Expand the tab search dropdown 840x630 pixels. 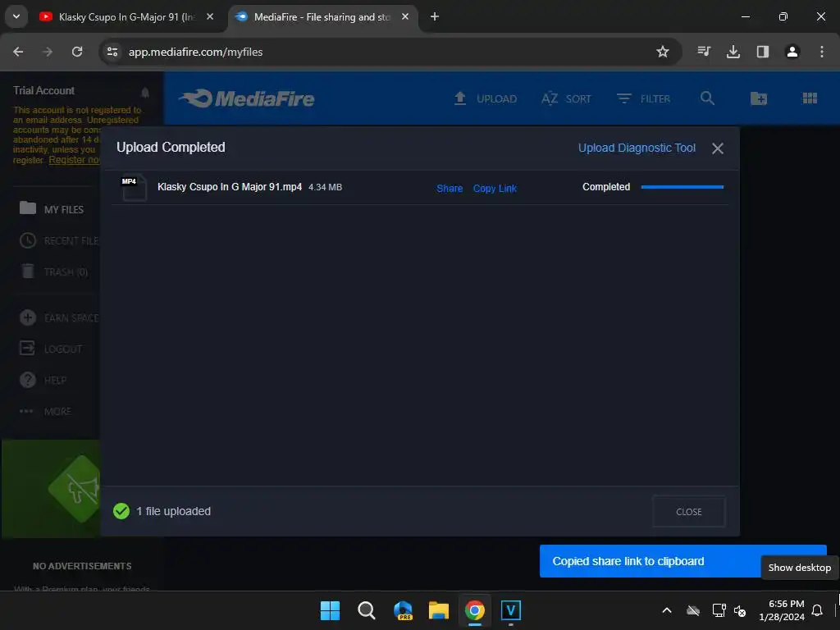pyautogui.click(x=16, y=16)
